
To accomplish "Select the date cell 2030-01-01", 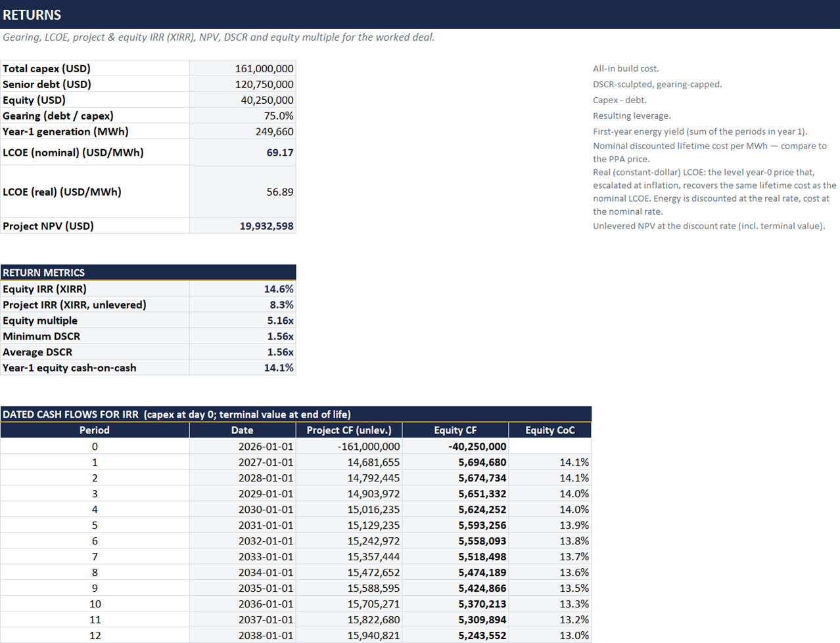I will [x=243, y=510].
